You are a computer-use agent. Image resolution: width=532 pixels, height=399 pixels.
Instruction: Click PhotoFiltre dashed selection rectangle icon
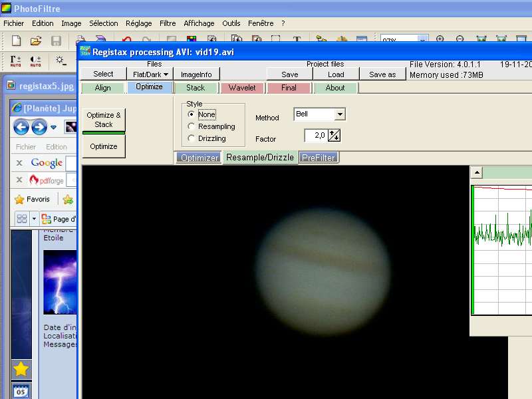pyautogui.click(x=275, y=39)
